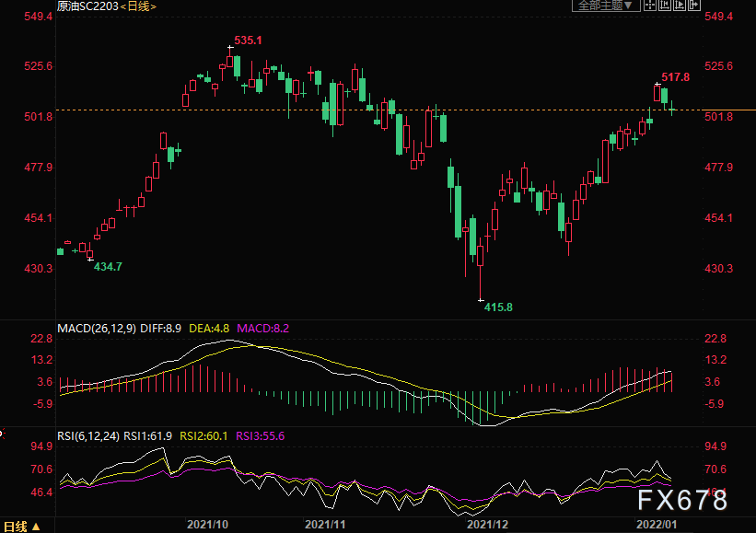Click the 70.6 label on the right RSI axis

pyautogui.click(x=716, y=469)
